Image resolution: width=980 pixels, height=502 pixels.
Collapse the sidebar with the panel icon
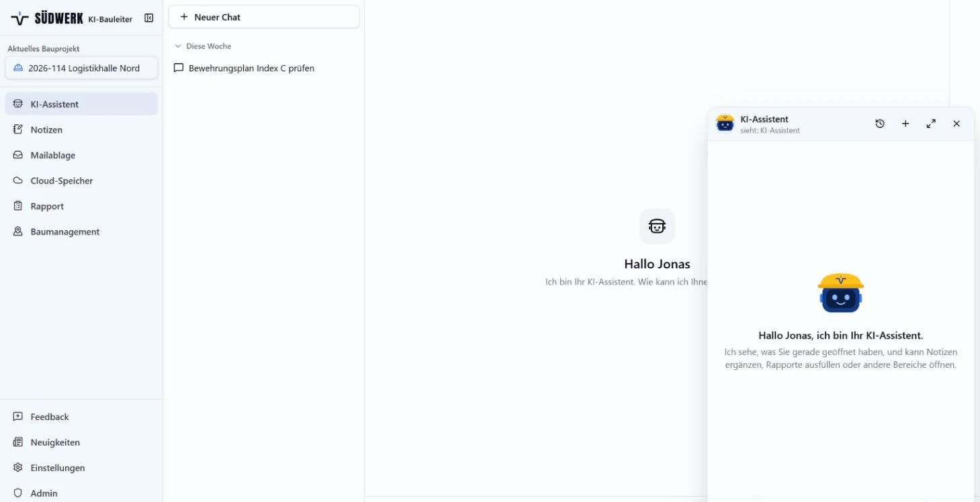click(x=149, y=18)
